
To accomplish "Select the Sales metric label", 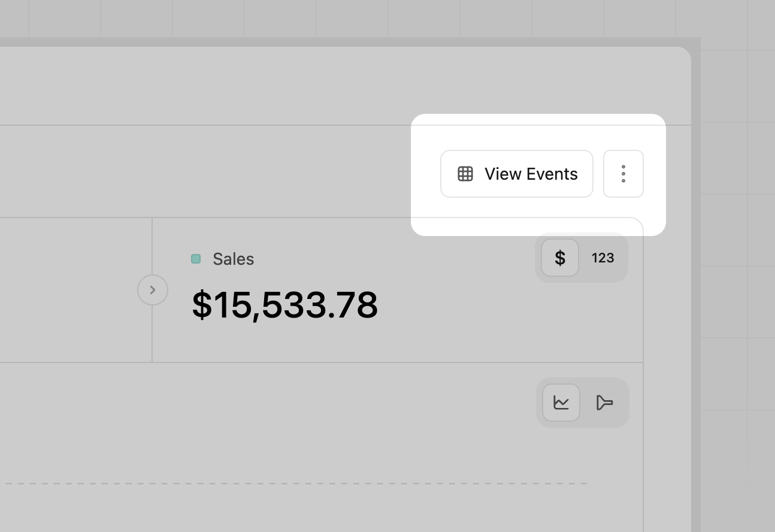I will coord(234,259).
